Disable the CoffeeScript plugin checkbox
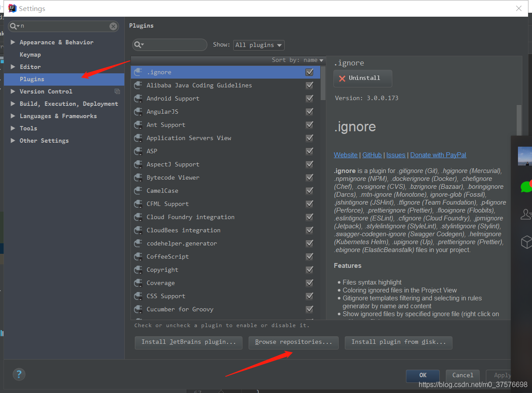 coord(309,256)
